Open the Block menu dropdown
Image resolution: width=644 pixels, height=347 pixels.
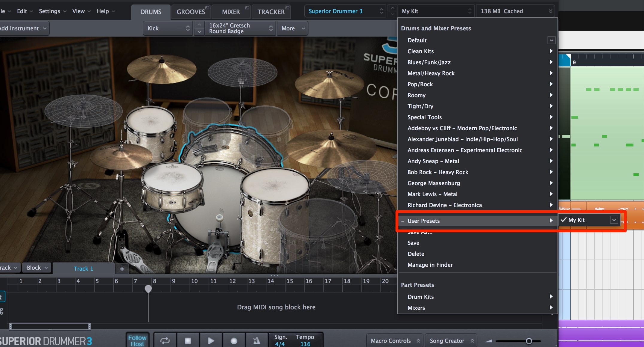click(37, 268)
